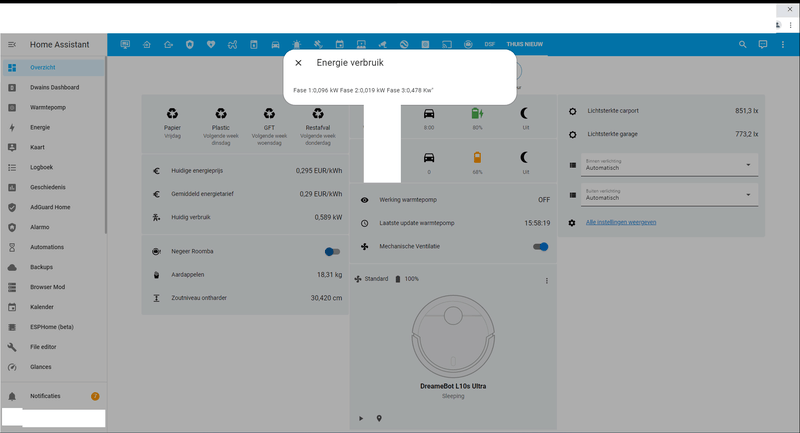
Task: Open the Energie panel in sidebar
Action: point(54,127)
